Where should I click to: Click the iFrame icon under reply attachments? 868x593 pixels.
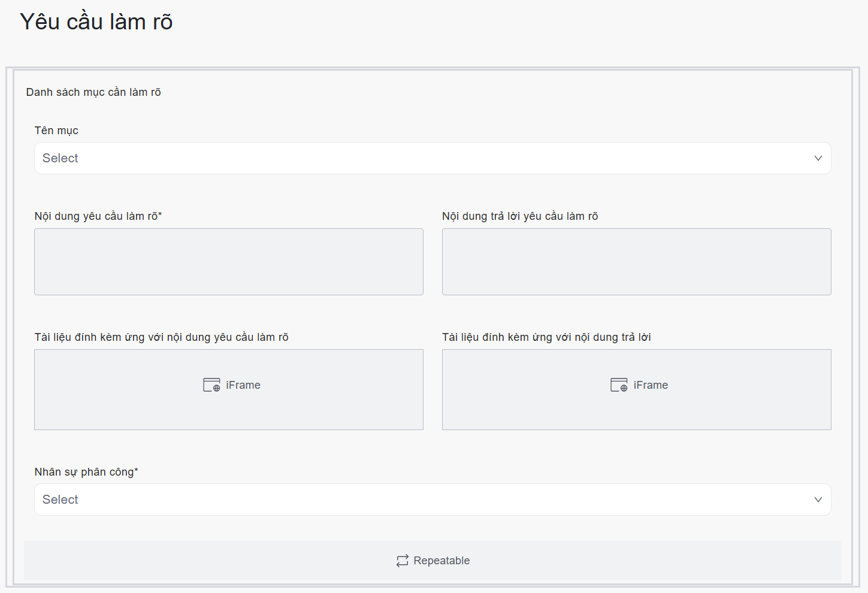[619, 385]
